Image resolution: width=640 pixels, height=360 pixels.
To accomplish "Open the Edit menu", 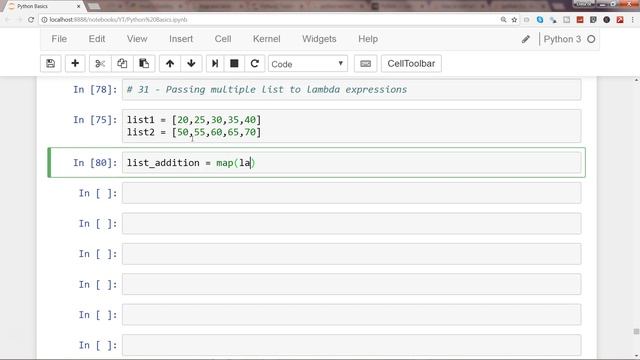I will [x=97, y=39].
